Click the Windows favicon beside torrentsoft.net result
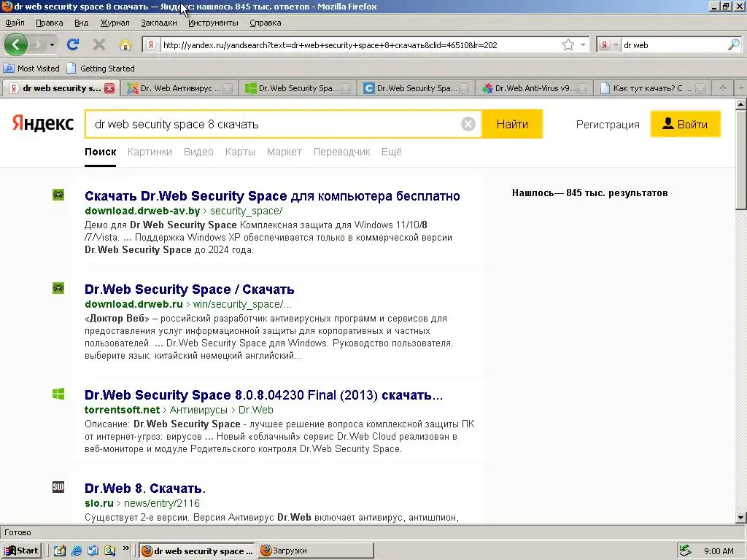747x560 pixels. pyautogui.click(x=58, y=394)
